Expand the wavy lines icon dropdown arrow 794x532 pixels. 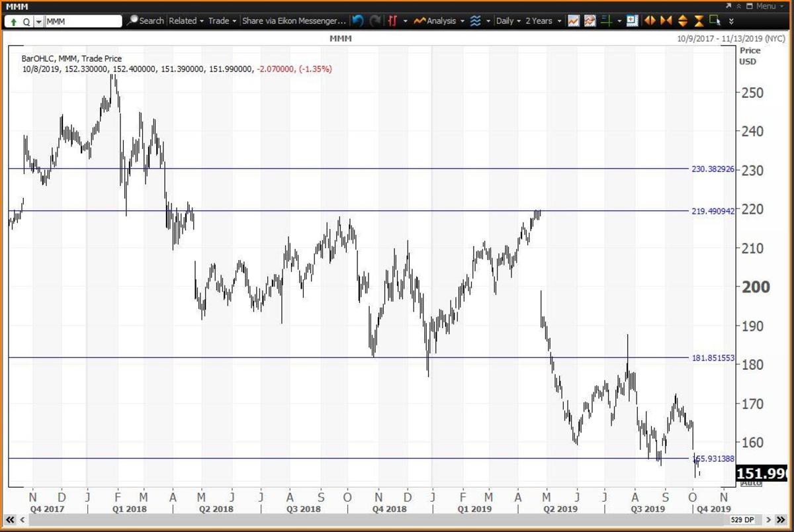click(488, 21)
